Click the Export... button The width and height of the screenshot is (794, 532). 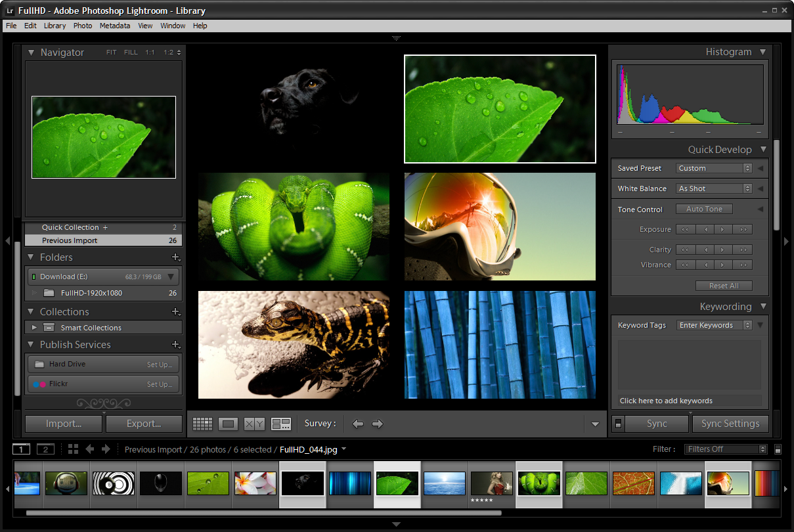pyautogui.click(x=144, y=424)
